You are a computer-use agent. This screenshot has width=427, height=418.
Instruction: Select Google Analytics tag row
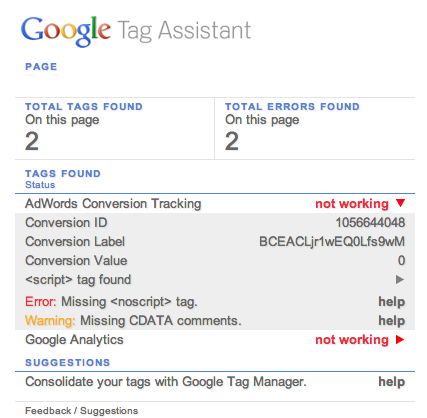tap(215, 339)
